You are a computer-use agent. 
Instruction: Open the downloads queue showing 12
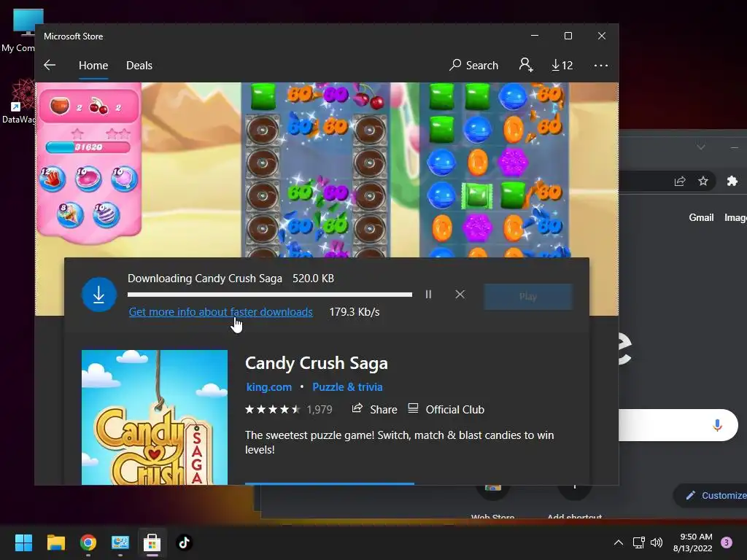(562, 65)
